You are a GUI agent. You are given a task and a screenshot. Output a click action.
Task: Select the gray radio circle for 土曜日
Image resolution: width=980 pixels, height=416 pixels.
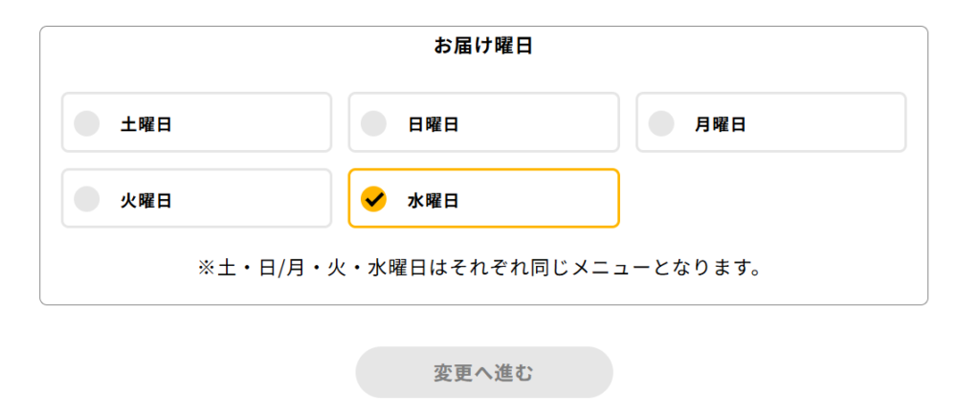point(87,123)
